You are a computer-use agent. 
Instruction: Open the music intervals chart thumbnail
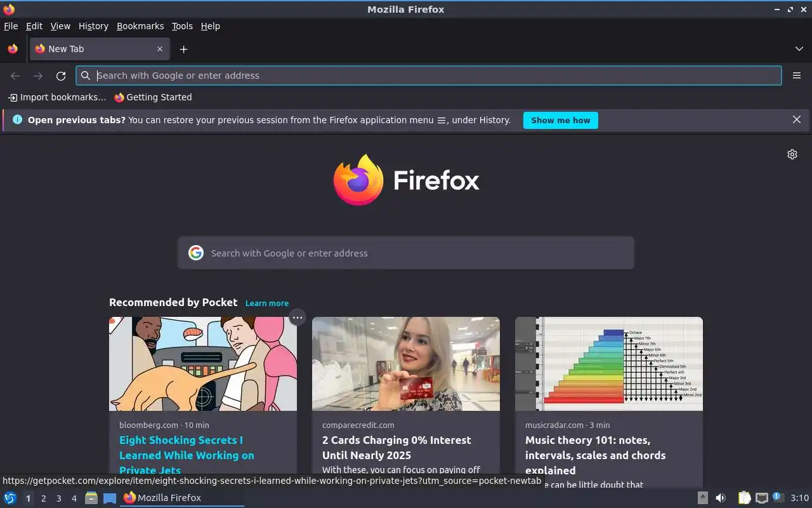pyautogui.click(x=609, y=364)
